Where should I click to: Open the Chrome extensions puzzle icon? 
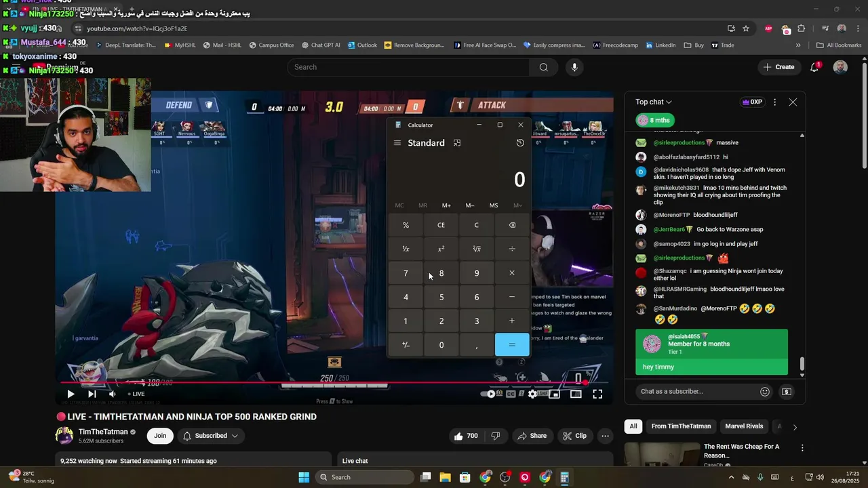tap(802, 28)
